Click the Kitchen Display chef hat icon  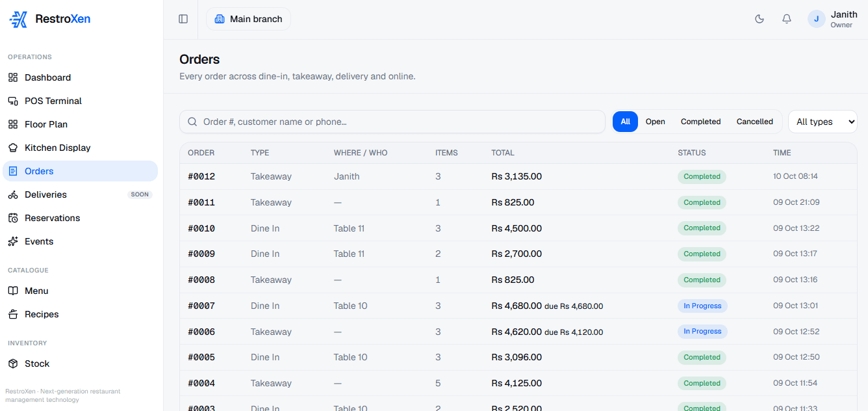(x=13, y=148)
